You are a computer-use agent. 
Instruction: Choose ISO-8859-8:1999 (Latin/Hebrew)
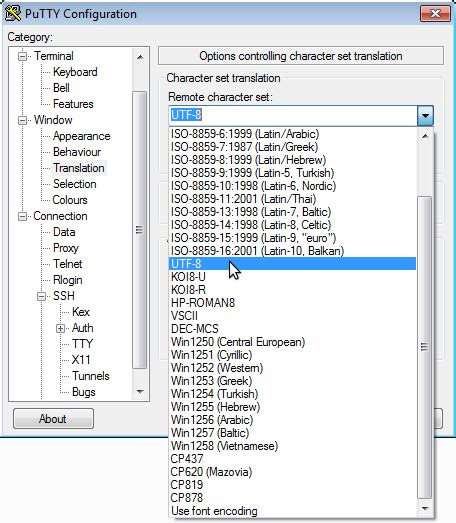click(x=293, y=160)
